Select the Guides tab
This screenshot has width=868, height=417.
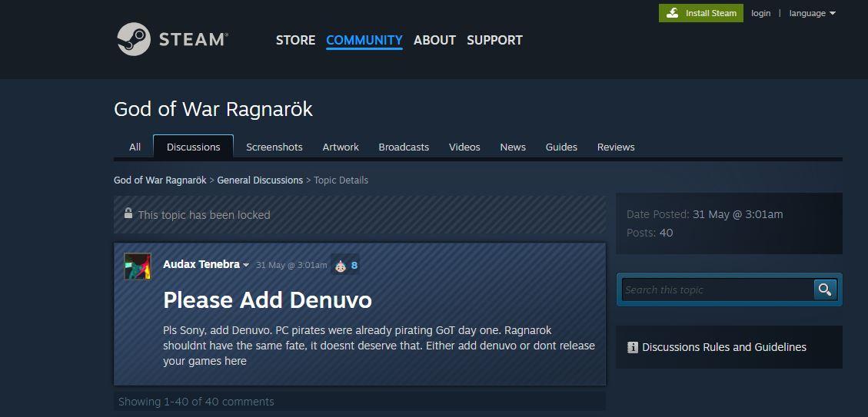[561, 147]
